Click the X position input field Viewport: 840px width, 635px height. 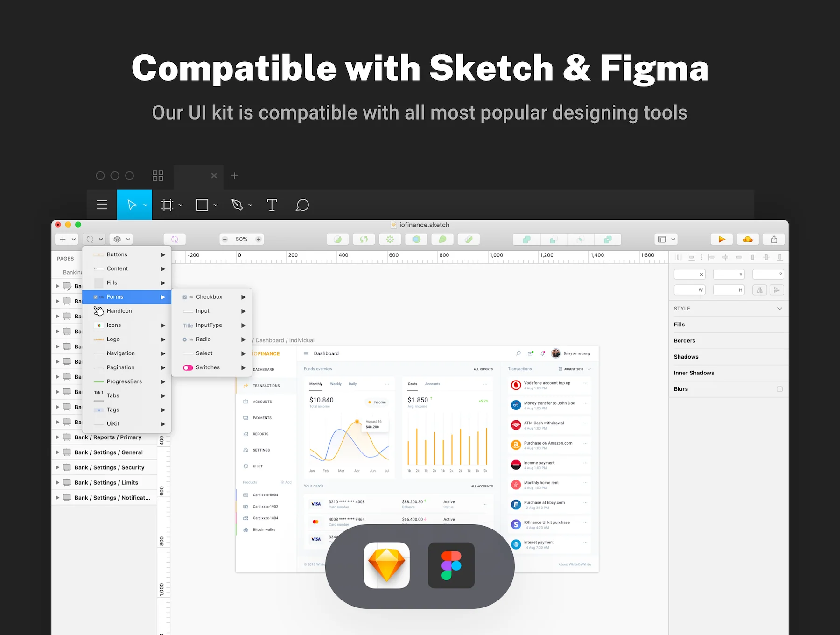pos(689,275)
